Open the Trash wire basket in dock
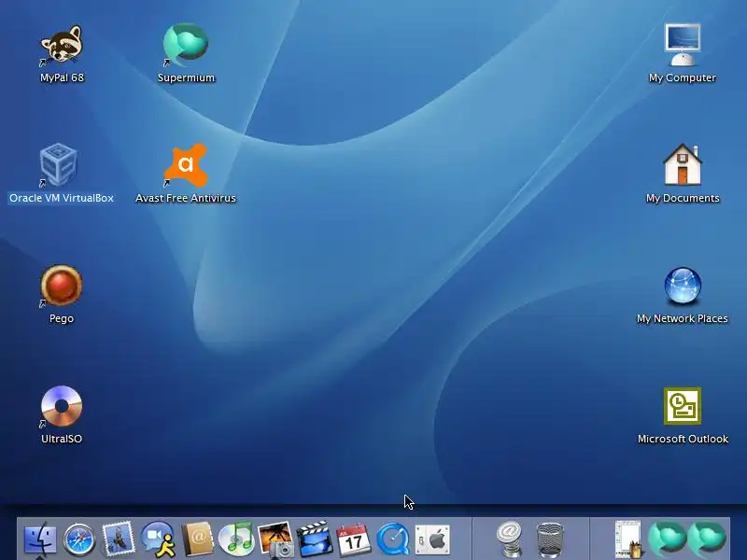747x560 pixels. coord(550,539)
